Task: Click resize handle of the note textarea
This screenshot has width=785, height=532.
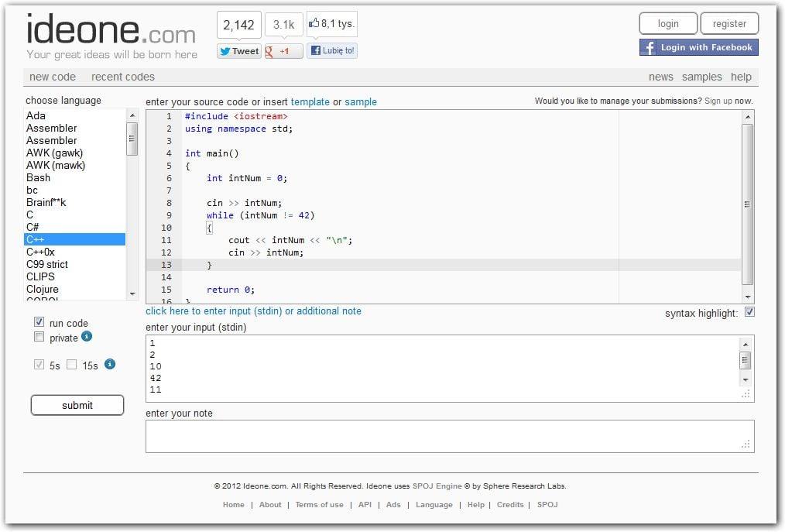Action: (x=746, y=444)
